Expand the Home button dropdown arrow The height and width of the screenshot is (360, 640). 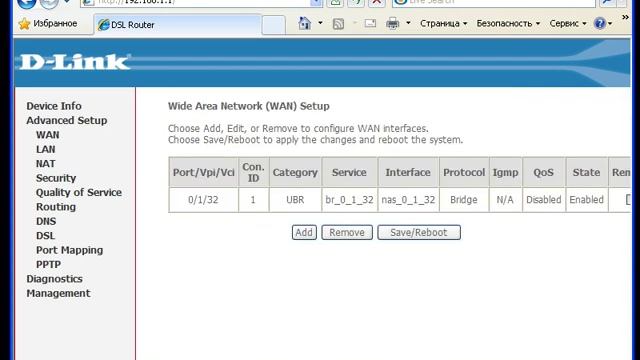[320, 23]
